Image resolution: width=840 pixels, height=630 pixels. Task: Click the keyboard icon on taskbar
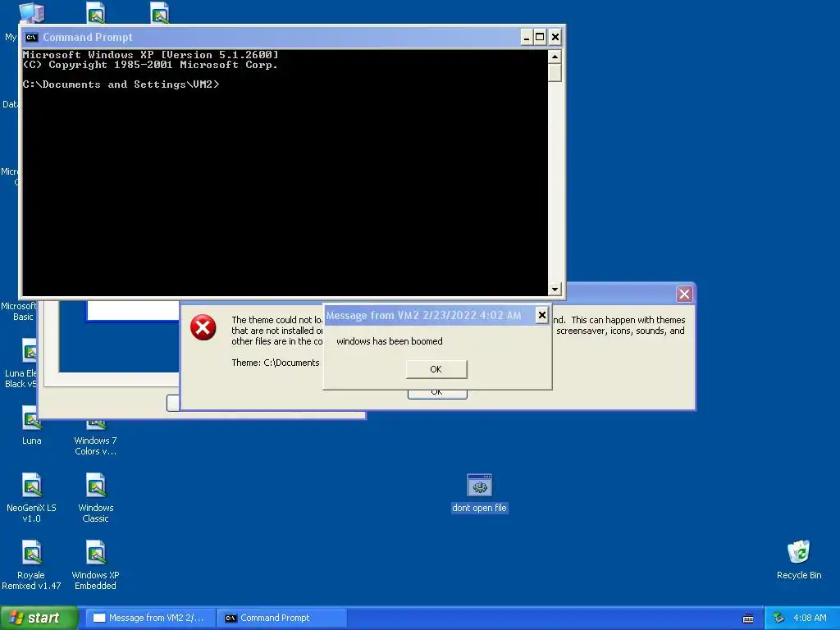(748, 619)
